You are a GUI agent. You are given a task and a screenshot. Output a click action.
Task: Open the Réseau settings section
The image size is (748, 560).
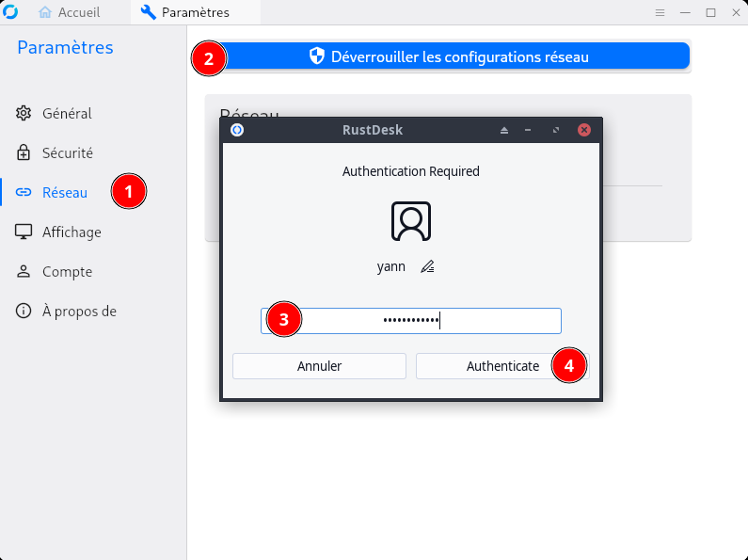coord(64,192)
